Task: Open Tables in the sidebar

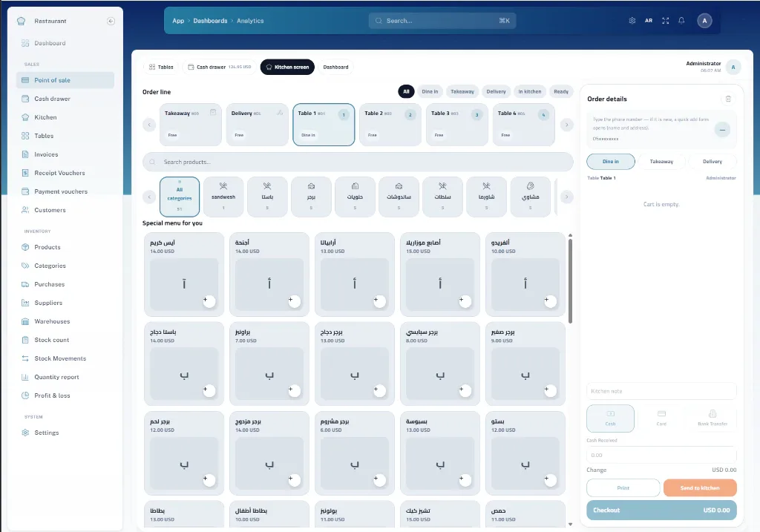Action: point(65,136)
